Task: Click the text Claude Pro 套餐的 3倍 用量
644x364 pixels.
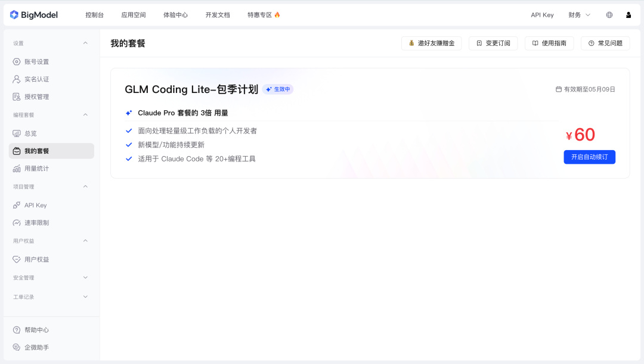Action: (x=183, y=113)
